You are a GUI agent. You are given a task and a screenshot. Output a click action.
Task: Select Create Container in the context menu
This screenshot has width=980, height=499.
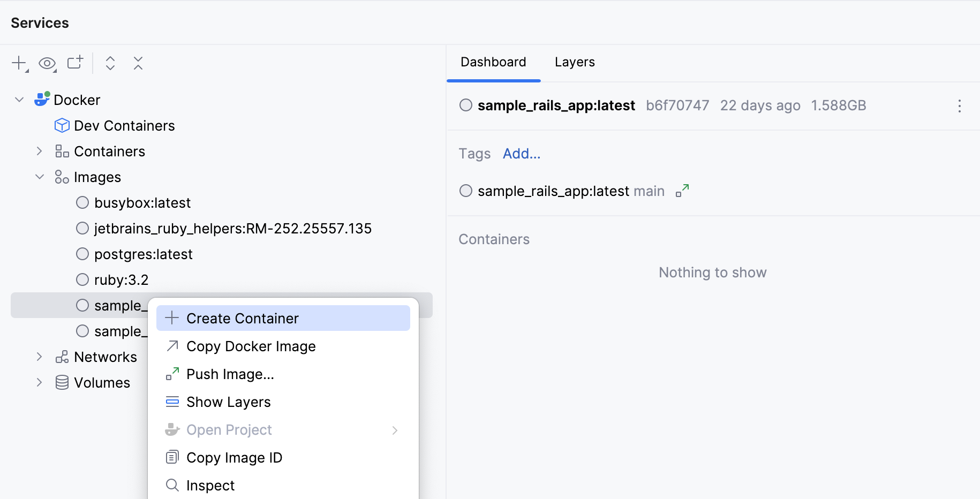[242, 317]
